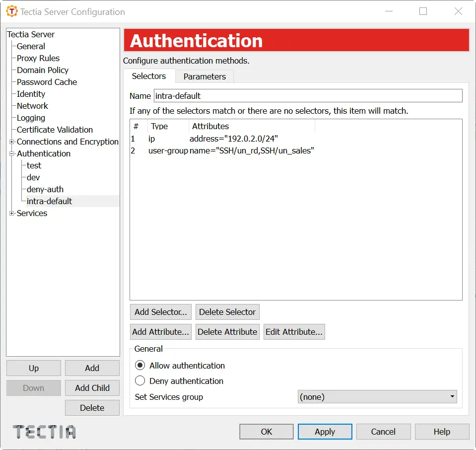The height and width of the screenshot is (450, 476).
Task: Open Domain Policy in the tree
Action: coord(43,70)
